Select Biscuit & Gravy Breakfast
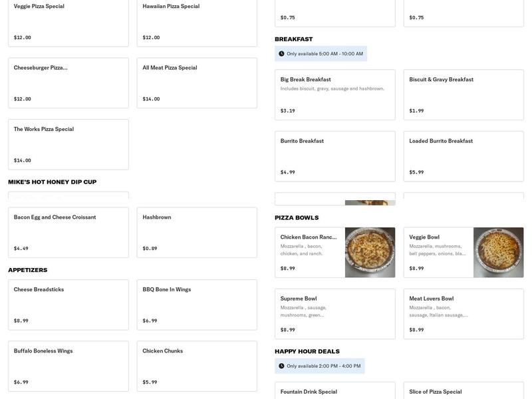Screen dimensions: 532x399 pyautogui.click(x=463, y=94)
